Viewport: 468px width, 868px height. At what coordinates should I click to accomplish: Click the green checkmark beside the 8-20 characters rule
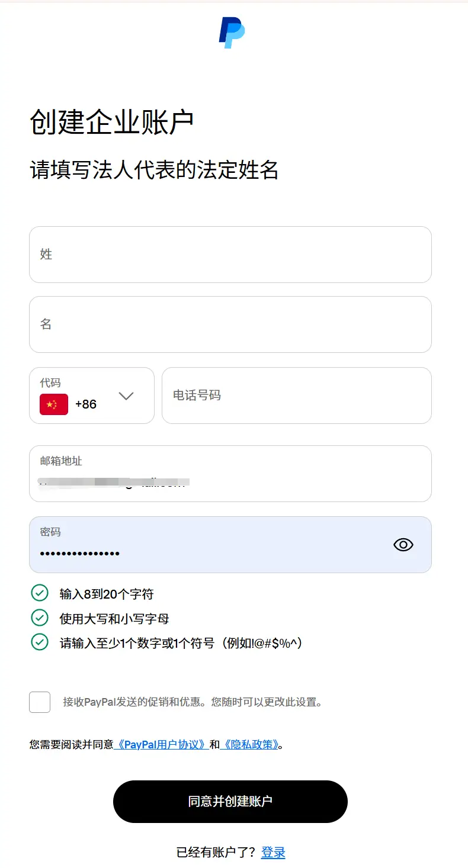[39, 592]
